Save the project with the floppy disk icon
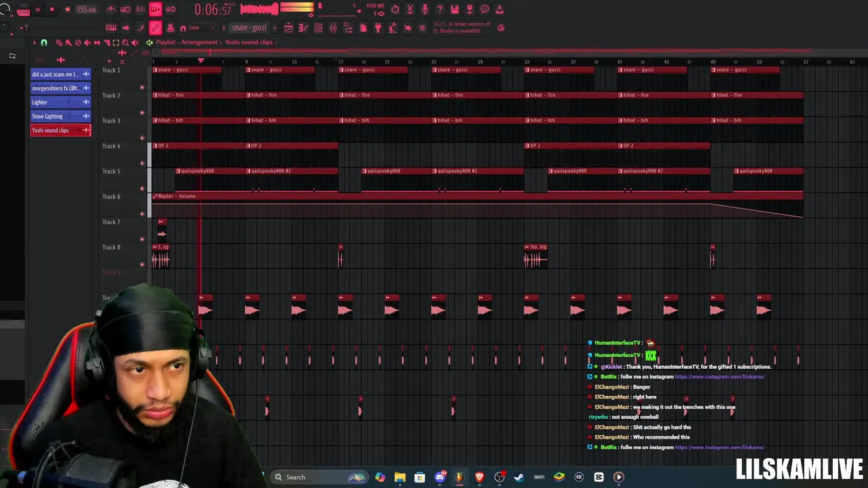 click(x=455, y=9)
